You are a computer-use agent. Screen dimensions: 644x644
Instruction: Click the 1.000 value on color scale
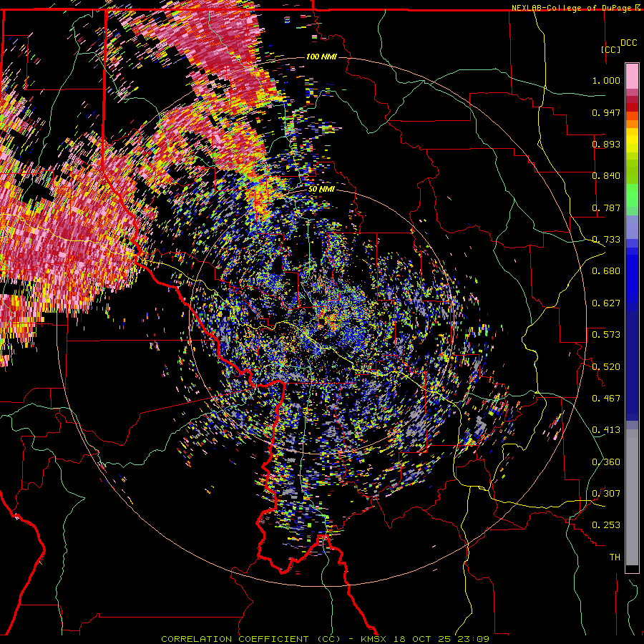pos(606,80)
